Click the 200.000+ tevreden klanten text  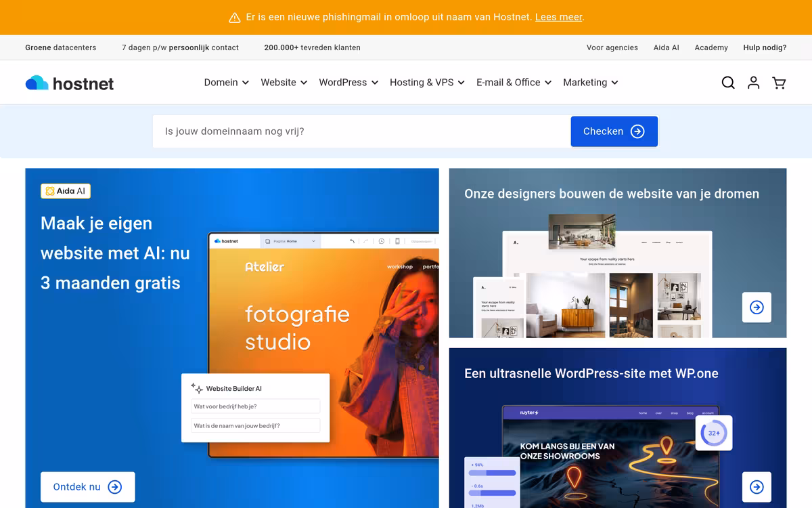point(312,47)
